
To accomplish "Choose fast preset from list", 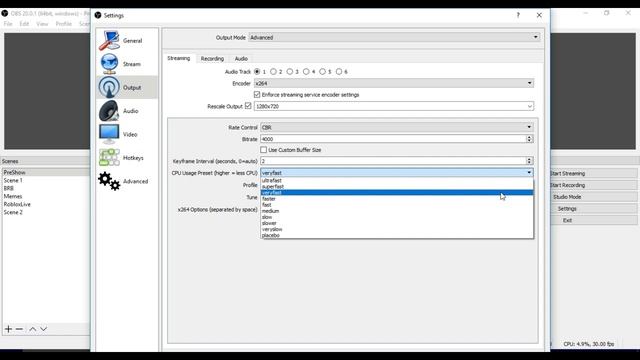I will (397, 205).
